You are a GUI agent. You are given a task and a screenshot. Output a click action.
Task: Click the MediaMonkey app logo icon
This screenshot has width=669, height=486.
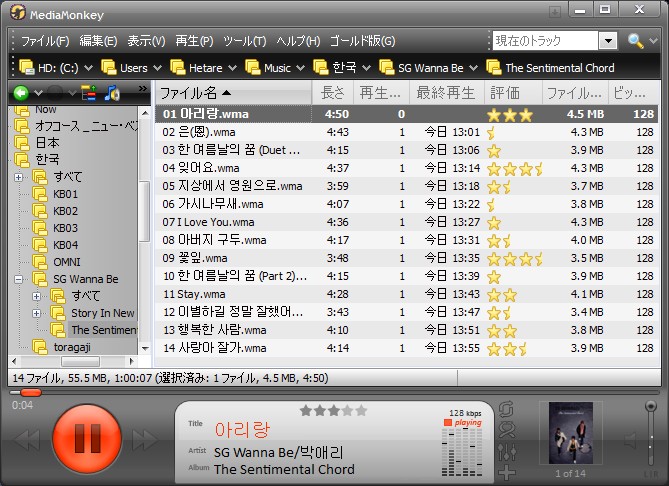(x=18, y=12)
